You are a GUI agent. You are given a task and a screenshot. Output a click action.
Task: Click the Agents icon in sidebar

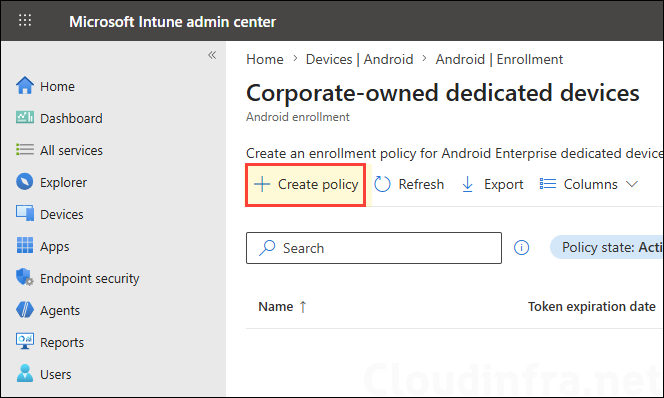tap(25, 310)
